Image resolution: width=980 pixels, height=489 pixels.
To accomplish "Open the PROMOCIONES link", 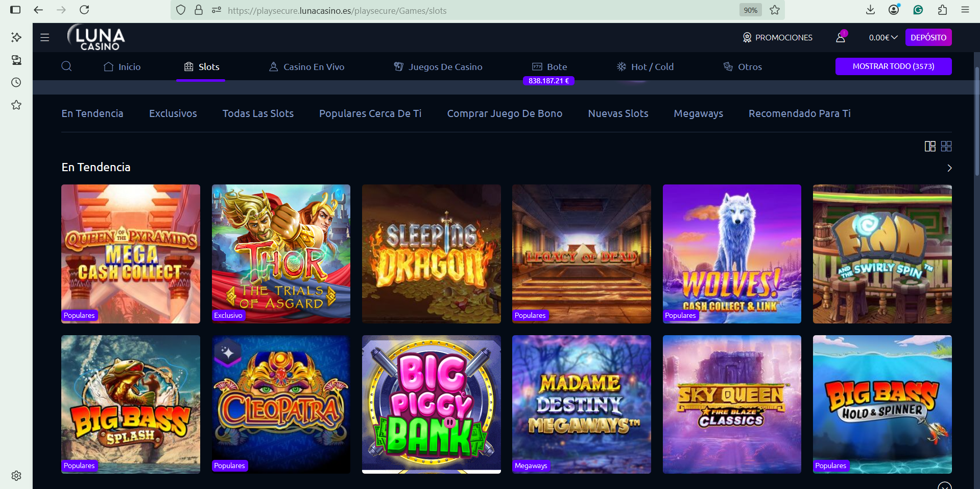I will [777, 37].
